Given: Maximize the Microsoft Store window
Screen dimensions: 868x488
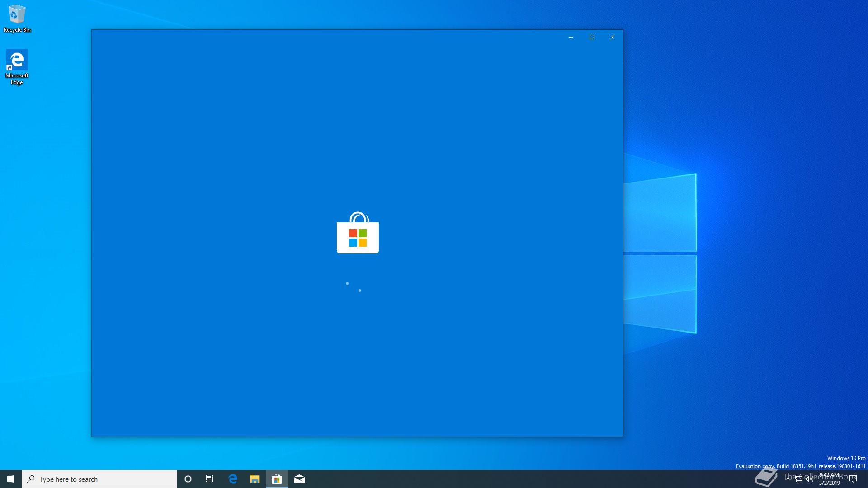Looking at the screenshot, I should pyautogui.click(x=592, y=37).
